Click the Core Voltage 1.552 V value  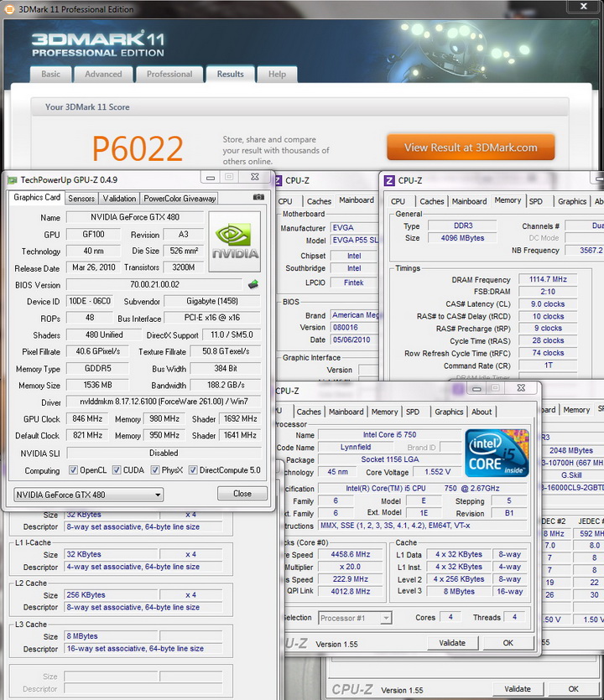438,472
